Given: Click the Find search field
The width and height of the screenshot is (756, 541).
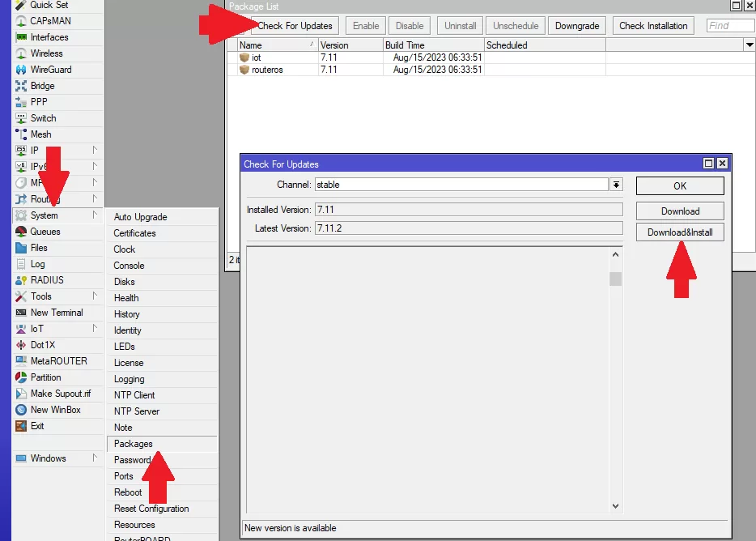Looking at the screenshot, I should coord(730,26).
